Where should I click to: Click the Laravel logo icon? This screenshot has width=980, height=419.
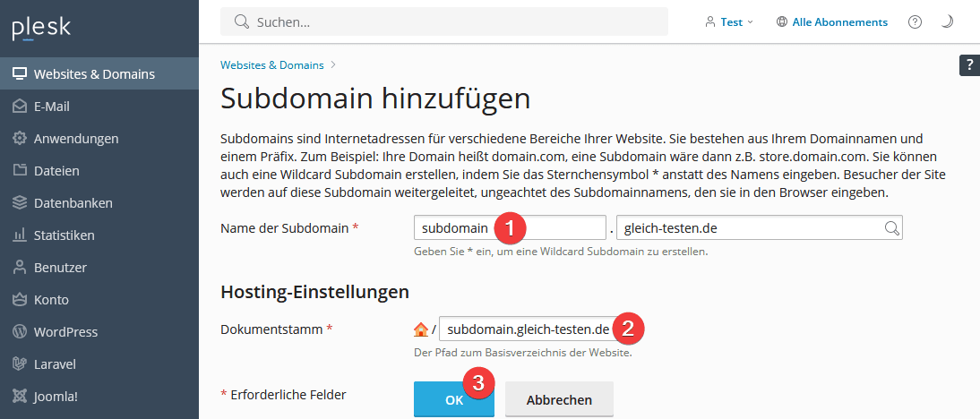[x=20, y=364]
